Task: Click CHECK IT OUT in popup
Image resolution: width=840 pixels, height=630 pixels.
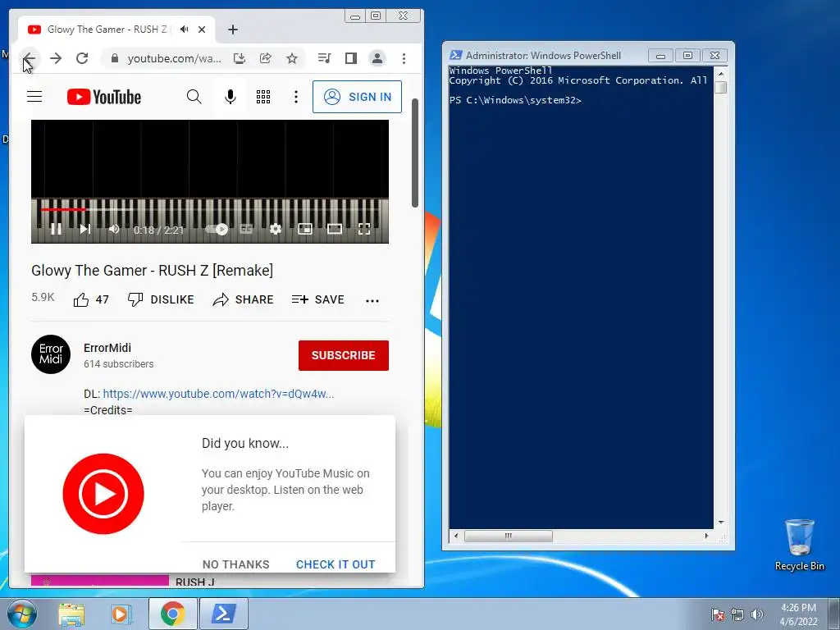Action: (x=336, y=564)
